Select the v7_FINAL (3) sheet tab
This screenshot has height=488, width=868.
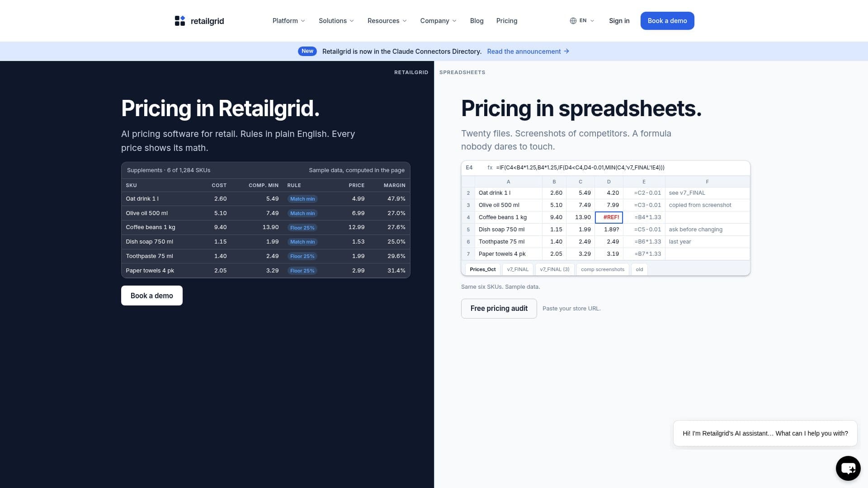click(x=555, y=269)
